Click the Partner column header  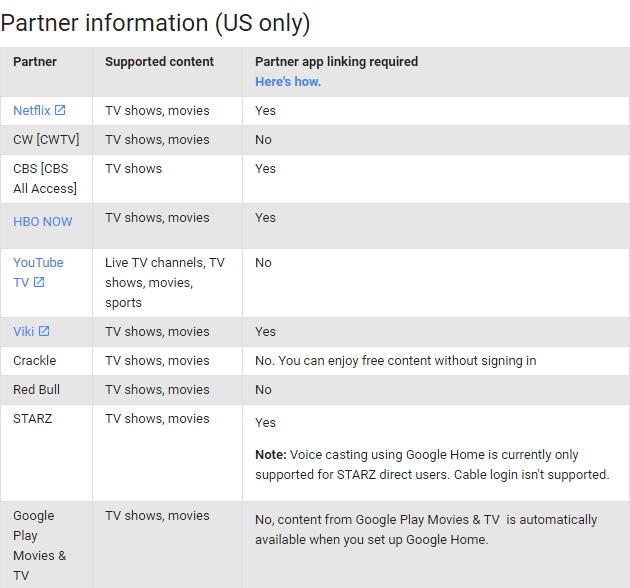pos(35,62)
